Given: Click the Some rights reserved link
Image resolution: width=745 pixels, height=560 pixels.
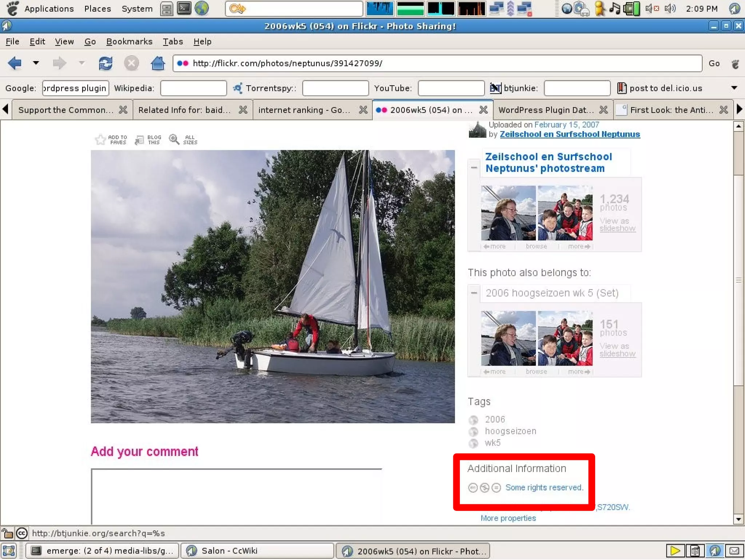Looking at the screenshot, I should pos(544,488).
